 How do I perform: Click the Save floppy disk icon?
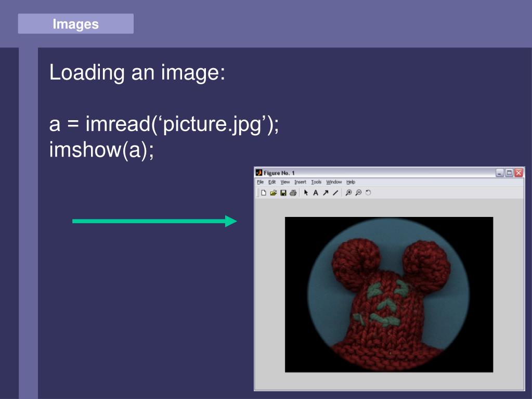click(283, 192)
